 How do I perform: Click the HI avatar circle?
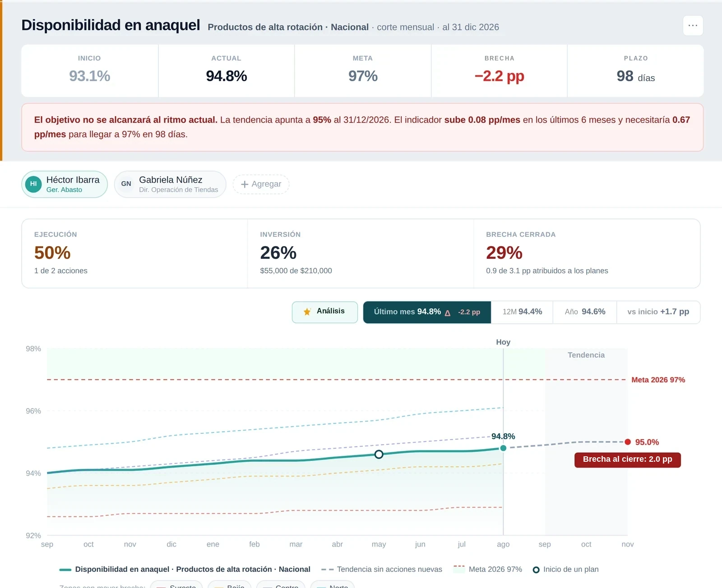pos(33,184)
